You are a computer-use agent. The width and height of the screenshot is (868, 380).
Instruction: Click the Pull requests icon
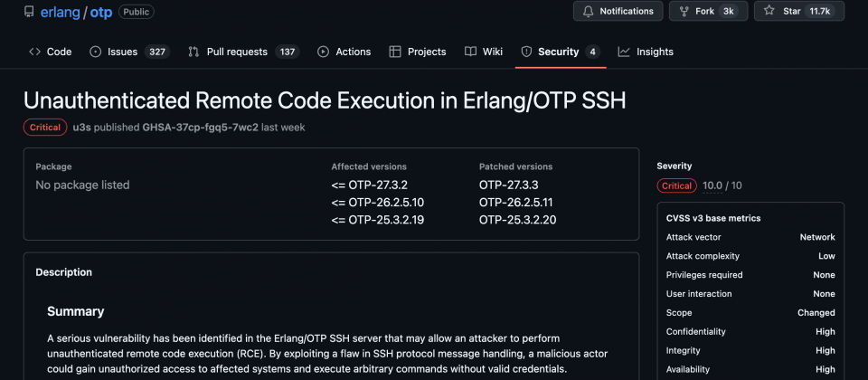tap(193, 52)
